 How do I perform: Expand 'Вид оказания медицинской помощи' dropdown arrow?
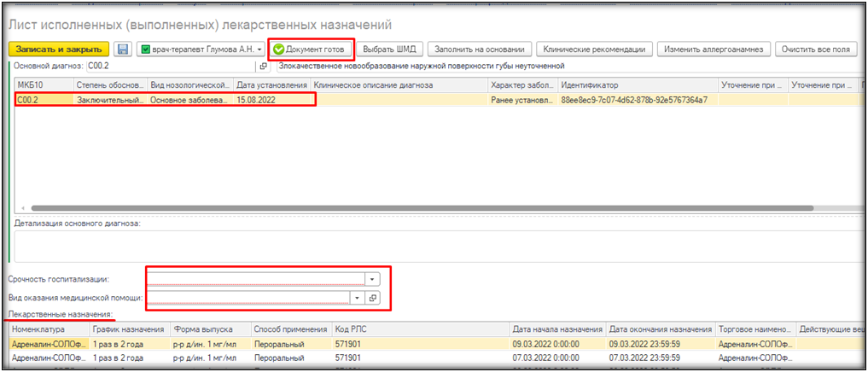pos(358,298)
